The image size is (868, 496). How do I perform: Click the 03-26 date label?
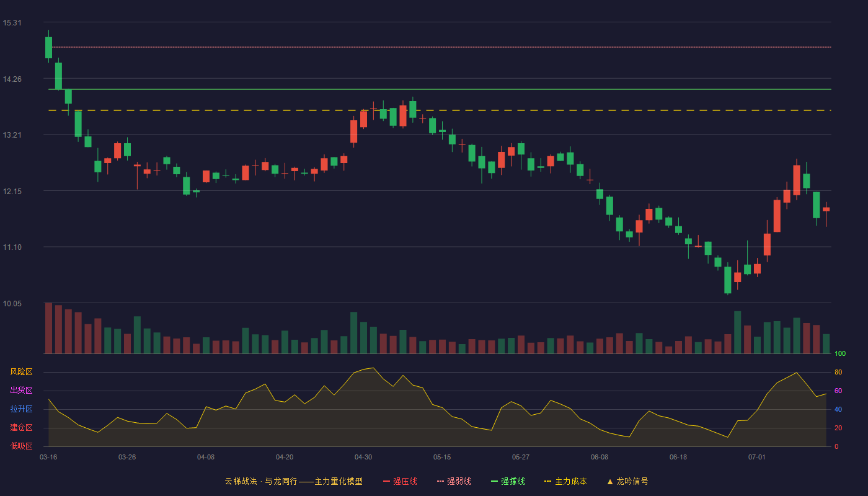pyautogui.click(x=127, y=457)
